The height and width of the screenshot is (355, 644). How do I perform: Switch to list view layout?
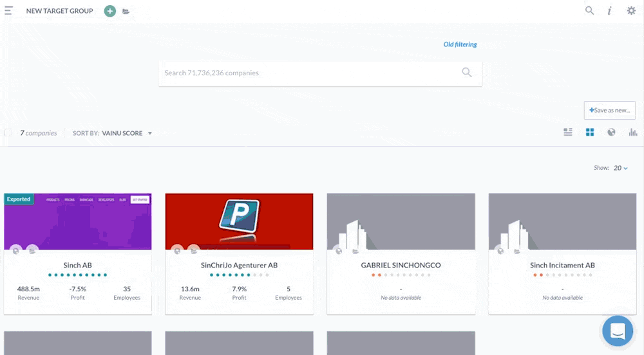[x=568, y=132]
